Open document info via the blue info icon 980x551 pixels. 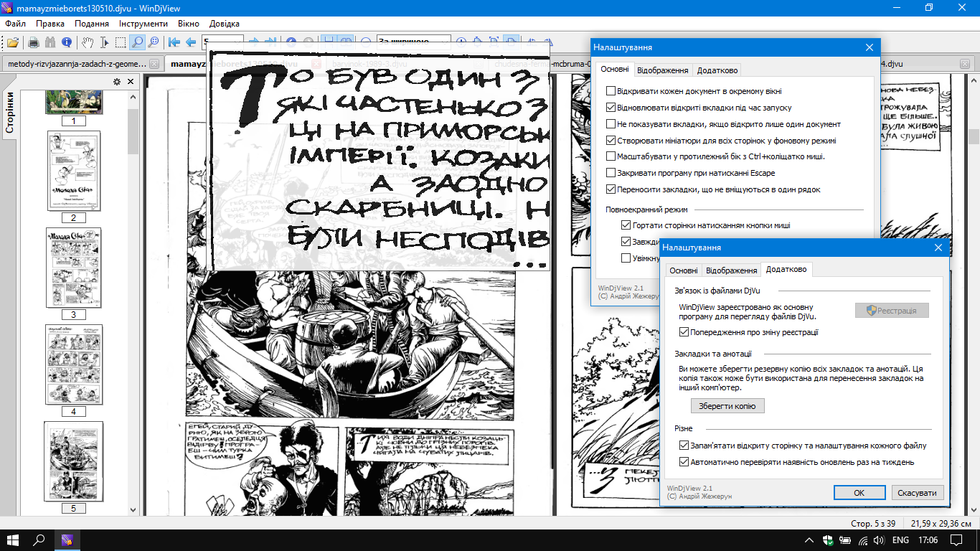67,42
